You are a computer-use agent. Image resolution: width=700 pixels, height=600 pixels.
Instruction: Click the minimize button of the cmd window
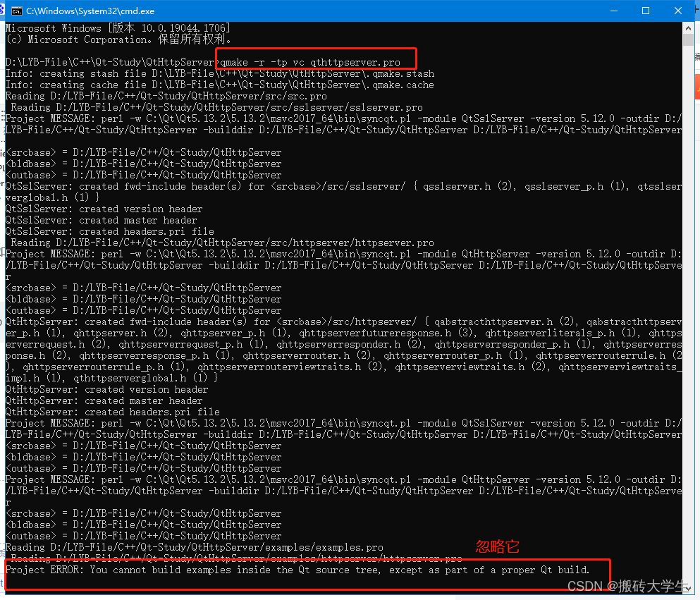(613, 11)
